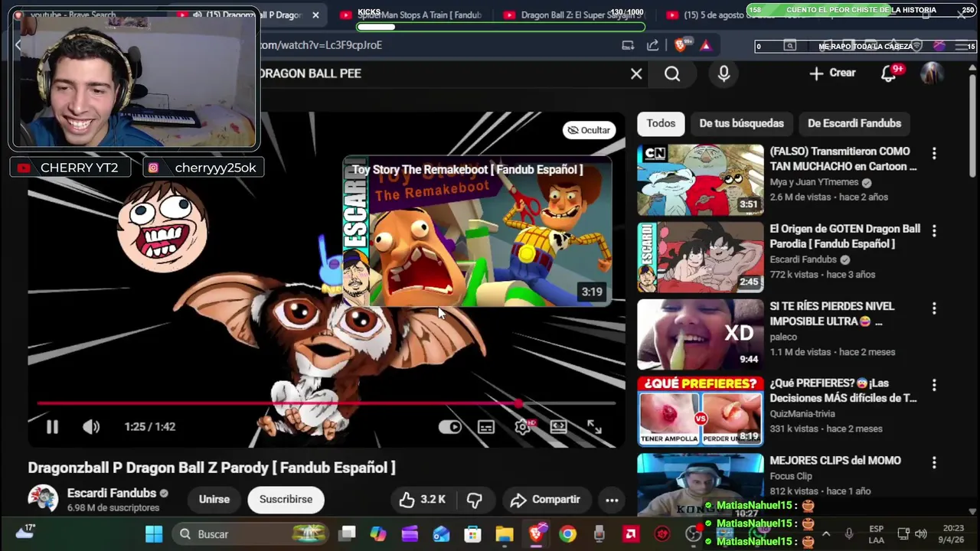Open the Windows Start menu
980x551 pixels.
(154, 534)
